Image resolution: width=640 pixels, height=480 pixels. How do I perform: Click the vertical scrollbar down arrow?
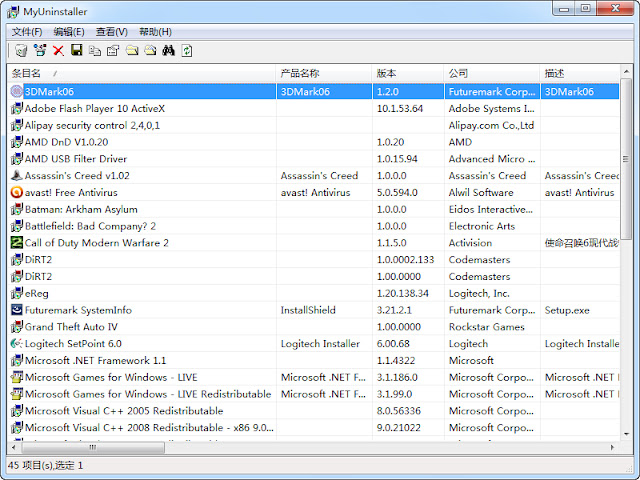tap(627, 434)
